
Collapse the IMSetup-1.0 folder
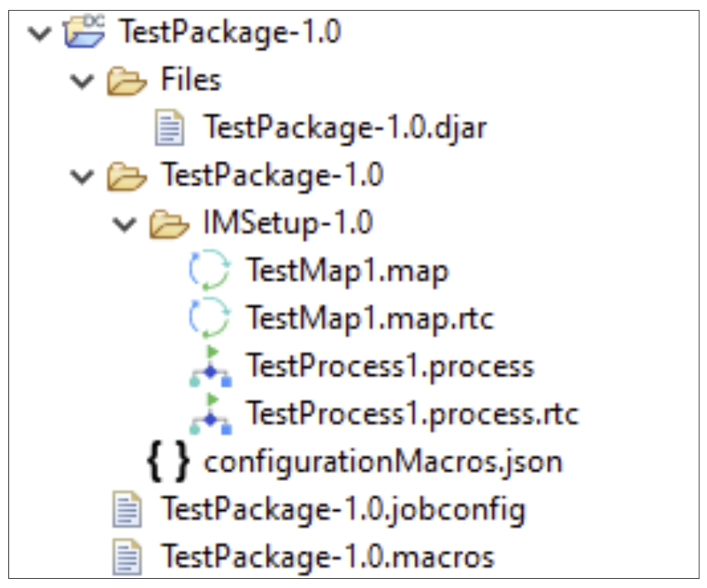coord(123,224)
